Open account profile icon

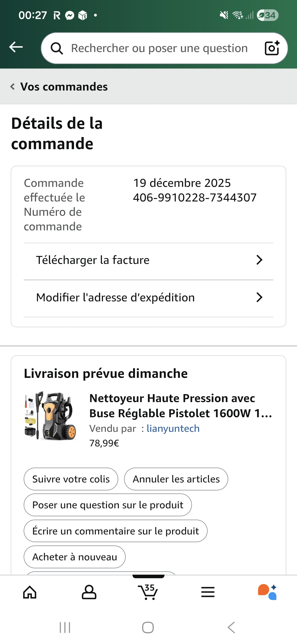click(x=89, y=592)
